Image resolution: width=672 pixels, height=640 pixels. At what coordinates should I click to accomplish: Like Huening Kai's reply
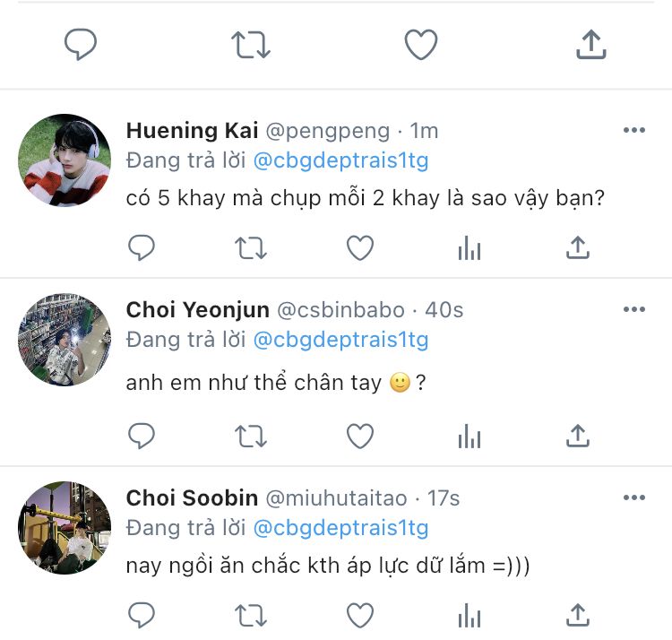click(x=360, y=248)
